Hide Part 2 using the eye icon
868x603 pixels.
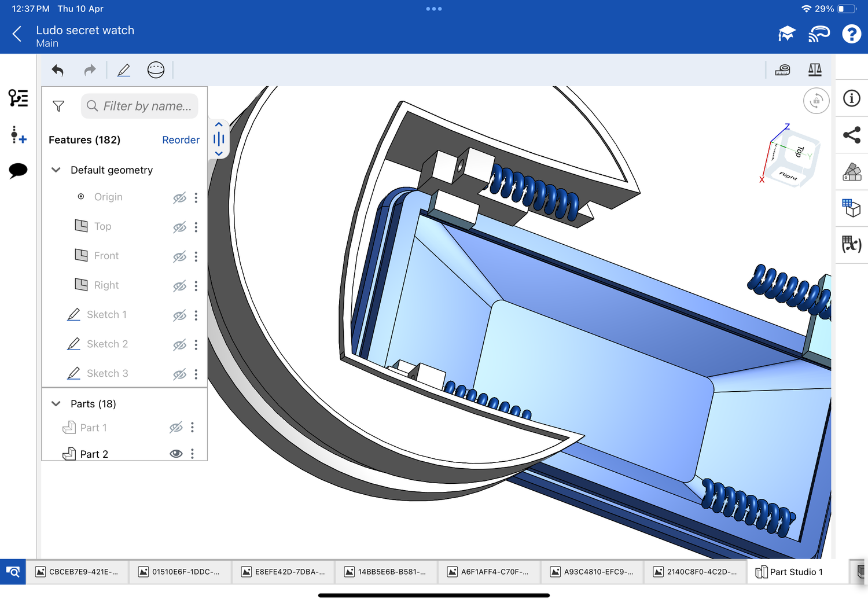pyautogui.click(x=176, y=454)
